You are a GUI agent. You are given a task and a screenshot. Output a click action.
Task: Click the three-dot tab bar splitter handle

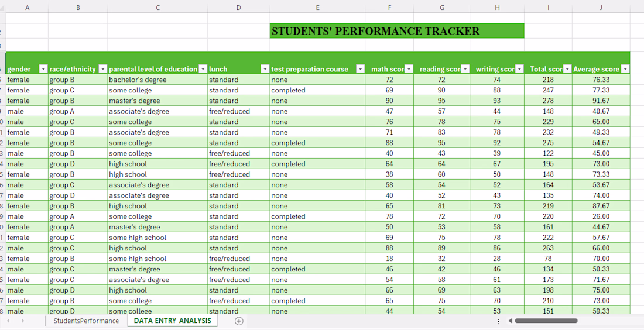499,321
